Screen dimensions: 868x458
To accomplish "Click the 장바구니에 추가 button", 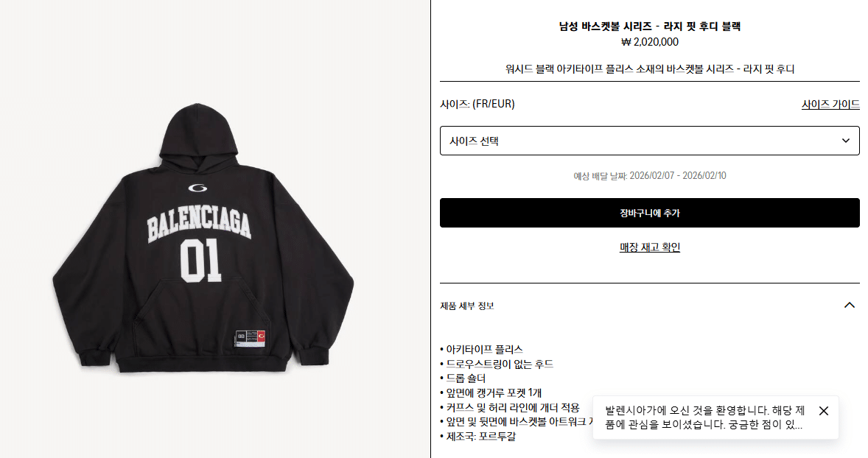I will point(649,213).
